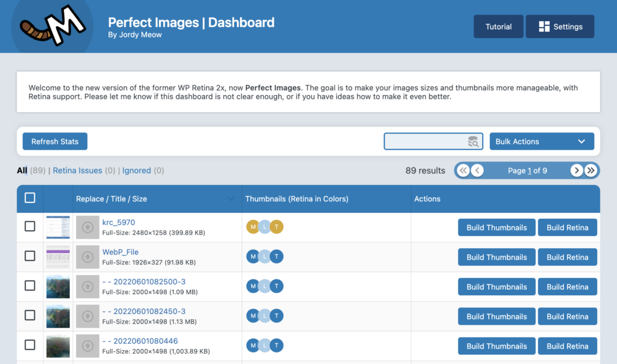
Task: Go to the first page using double-left arrows
Action: coord(463,171)
